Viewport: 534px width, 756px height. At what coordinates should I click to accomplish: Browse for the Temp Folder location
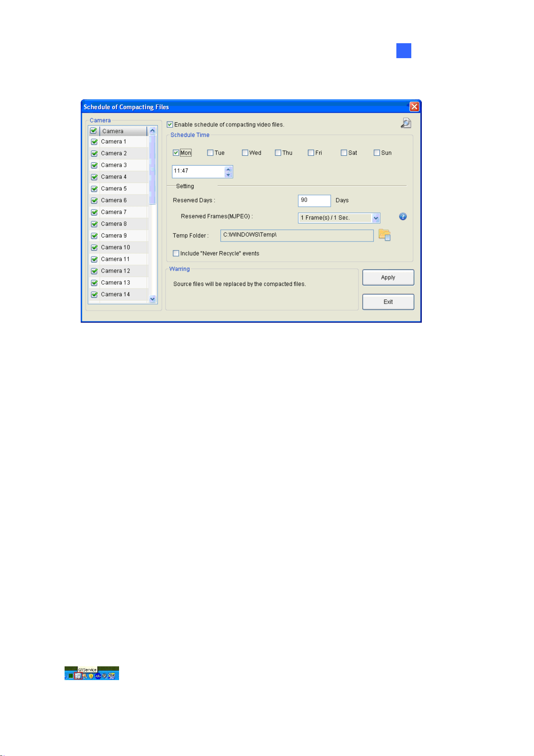(385, 235)
